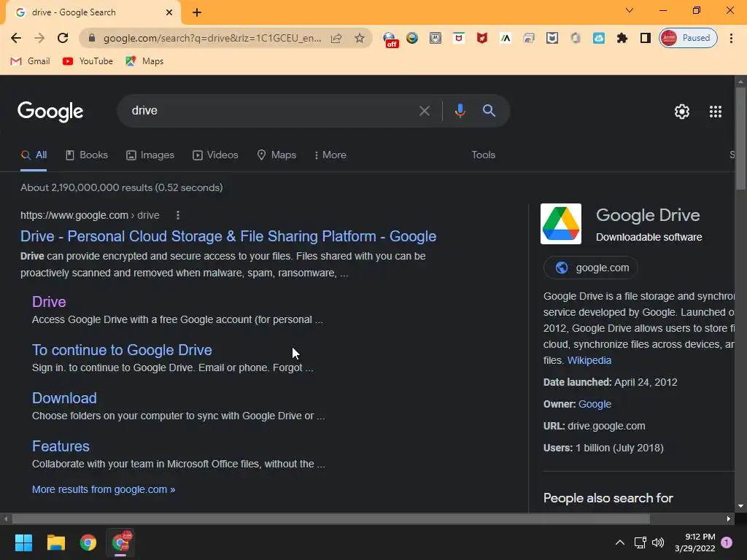The image size is (747, 560).
Task: Open options for the google.com › drive result
Action: pyautogui.click(x=178, y=215)
